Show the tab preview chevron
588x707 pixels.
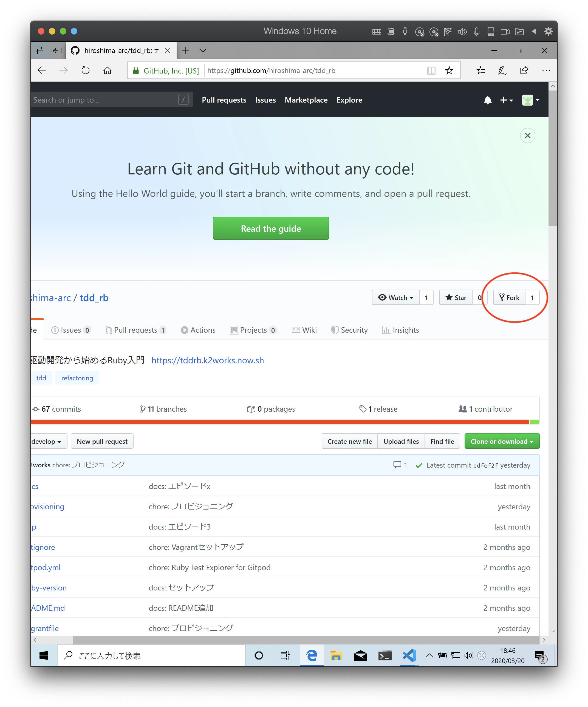tap(203, 50)
